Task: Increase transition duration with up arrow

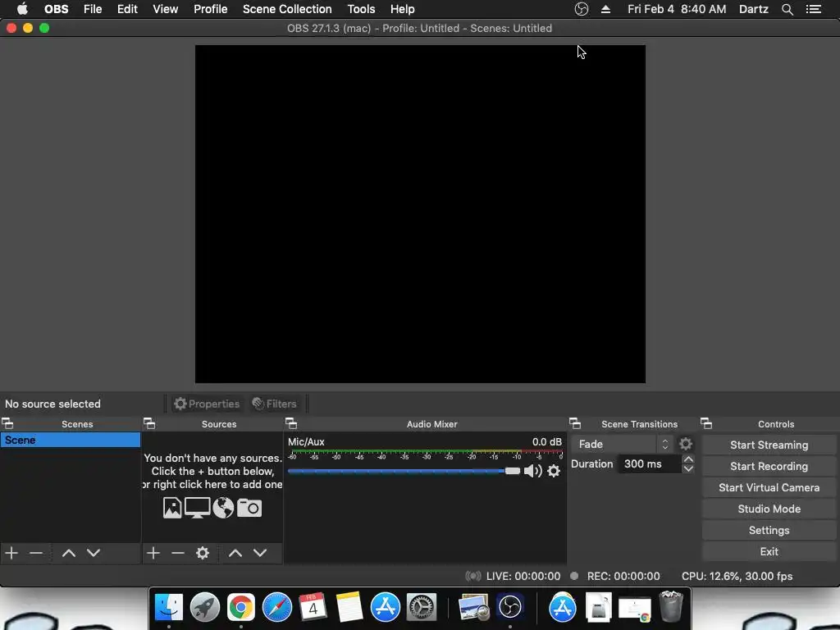Action: click(x=688, y=459)
